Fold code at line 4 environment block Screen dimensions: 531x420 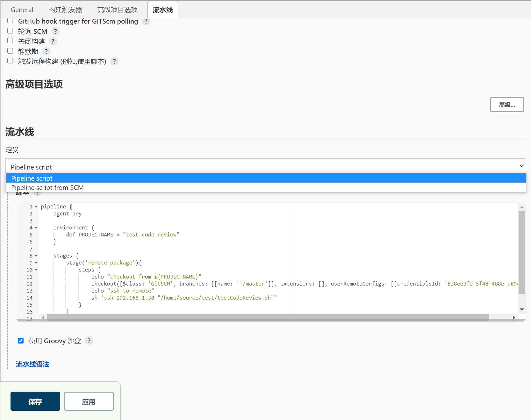coord(36,228)
